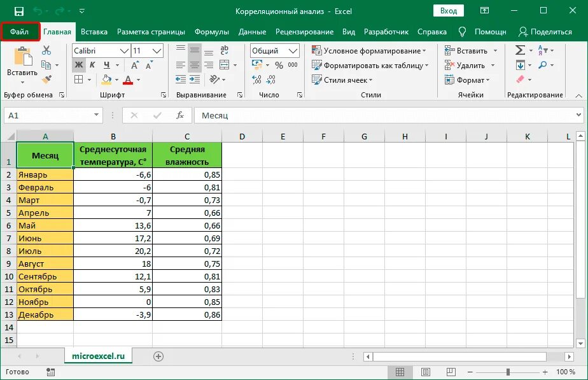Open the font color red A swatch
Screen dimensions: 588x380
pyautogui.click(x=128, y=80)
